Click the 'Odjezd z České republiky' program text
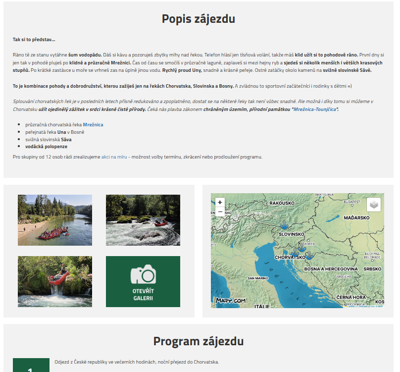The height and width of the screenshot is (372, 400). click(x=137, y=362)
